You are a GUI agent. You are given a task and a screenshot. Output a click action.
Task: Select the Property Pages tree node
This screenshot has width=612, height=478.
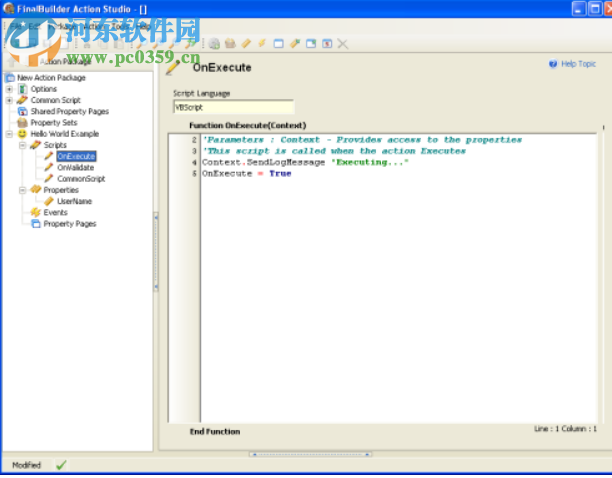click(70, 224)
